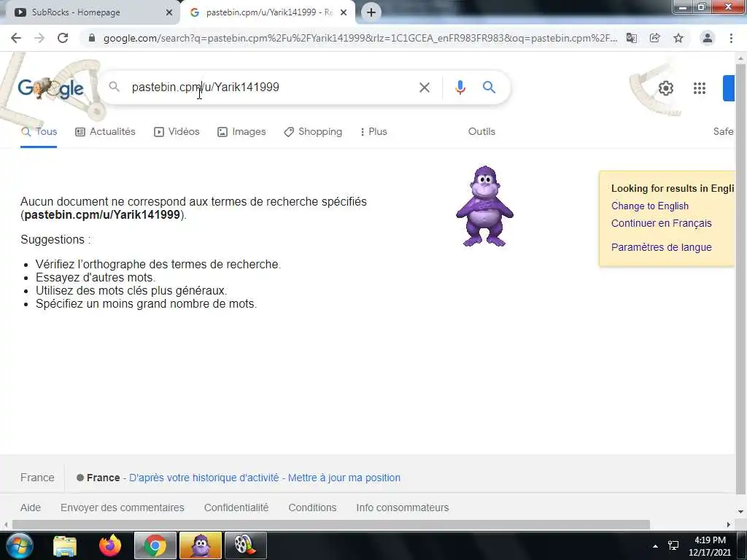Expand the Plus menu

pyautogui.click(x=373, y=132)
